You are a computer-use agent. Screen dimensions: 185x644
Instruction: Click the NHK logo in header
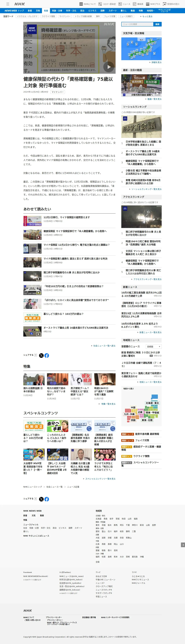(x=20, y=4)
